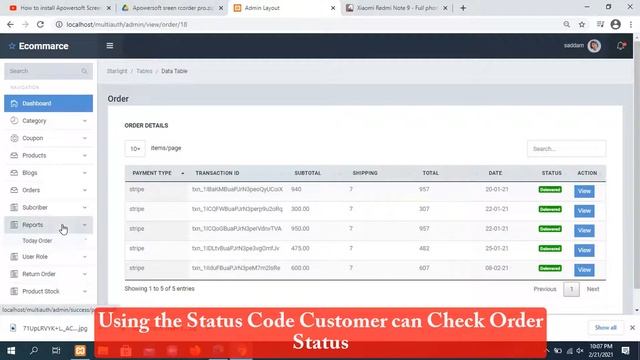640x360 pixels.
Task: Open the Chrome profile icon
Action: point(616,24)
